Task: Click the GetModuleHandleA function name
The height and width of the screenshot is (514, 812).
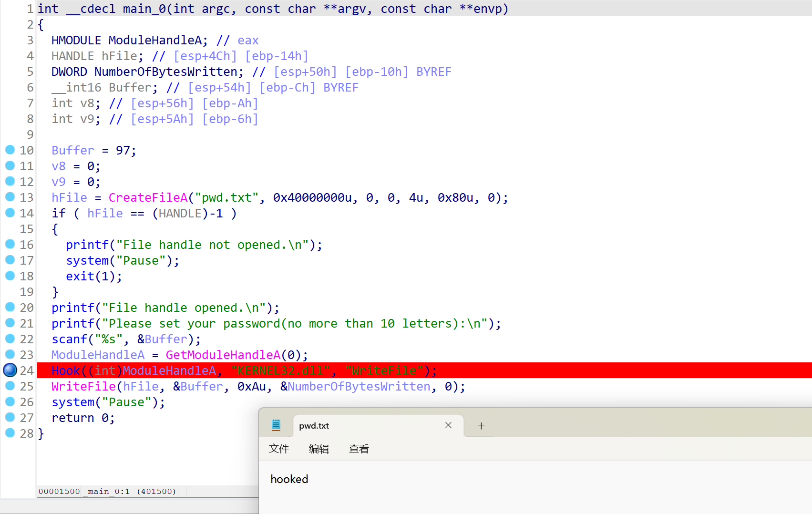Action: coord(223,355)
